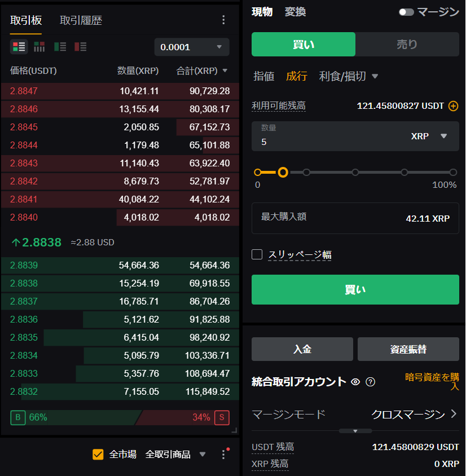Viewport: 466px width, 476px height.
Task: Switch to the 売り sell tab
Action: [x=407, y=44]
